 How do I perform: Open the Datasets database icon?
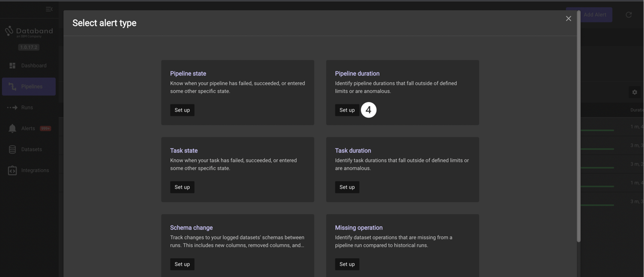pyautogui.click(x=12, y=149)
